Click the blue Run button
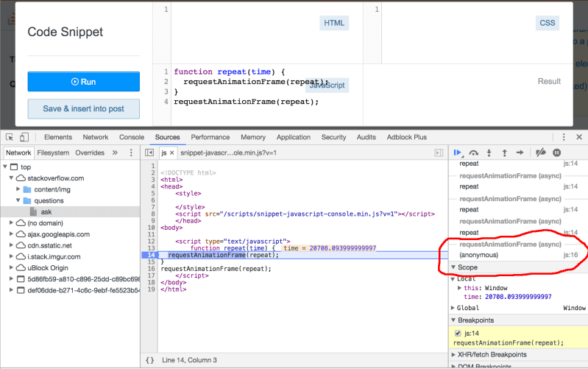 coord(84,82)
